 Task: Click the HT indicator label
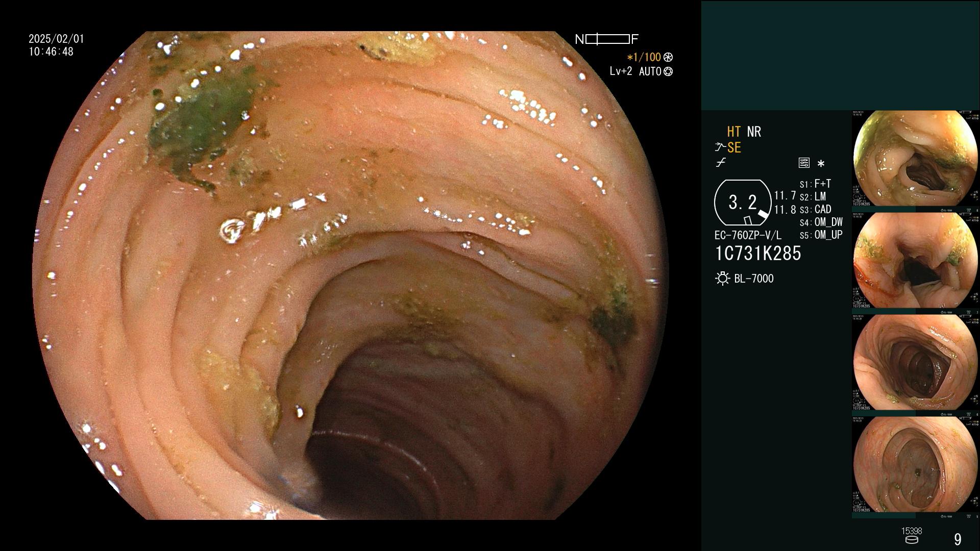click(734, 132)
